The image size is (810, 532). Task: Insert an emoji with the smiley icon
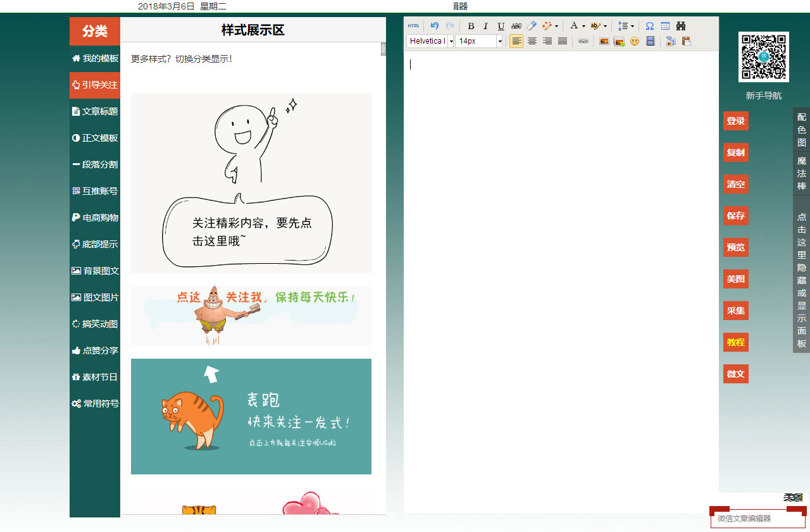click(x=635, y=40)
